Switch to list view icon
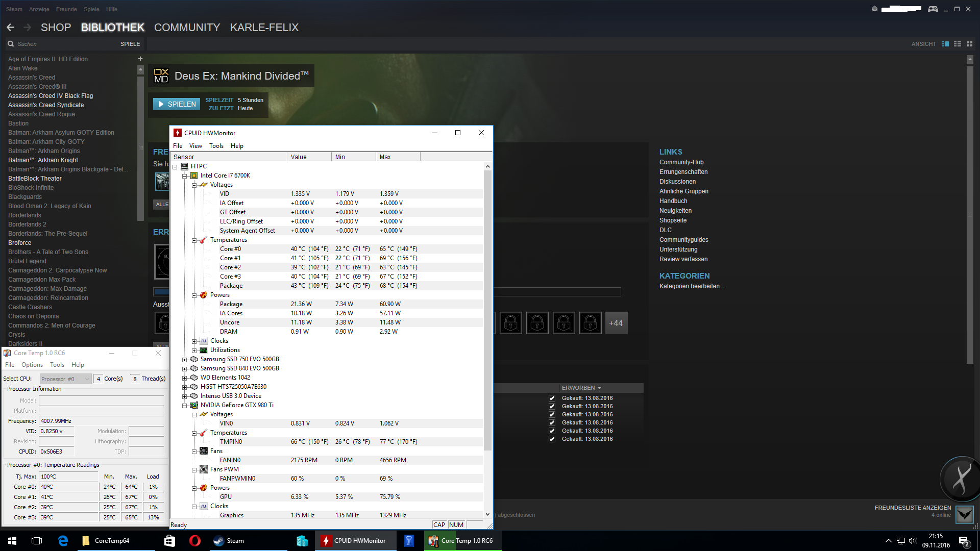 [958, 44]
